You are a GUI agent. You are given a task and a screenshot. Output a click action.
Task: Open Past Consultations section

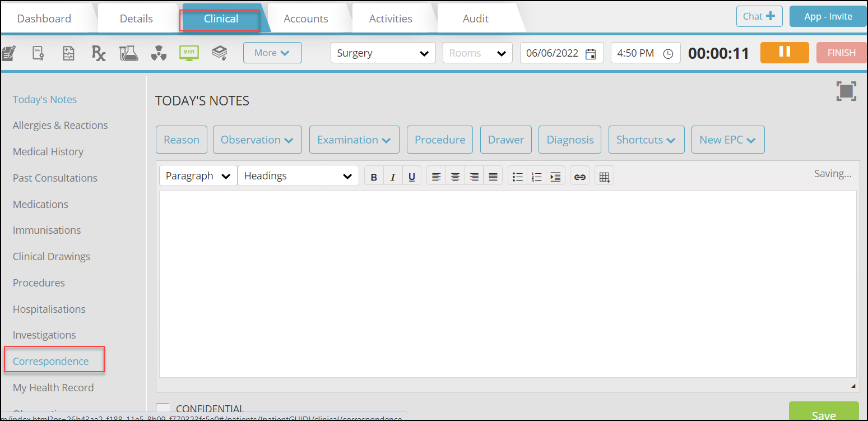pos(55,178)
